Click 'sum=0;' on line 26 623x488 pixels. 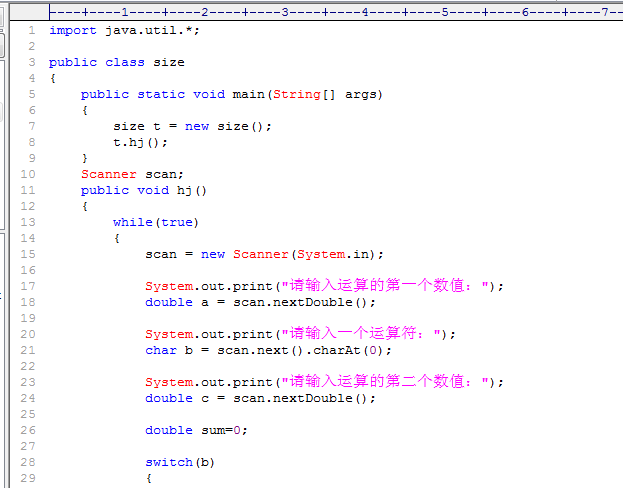click(x=224, y=430)
